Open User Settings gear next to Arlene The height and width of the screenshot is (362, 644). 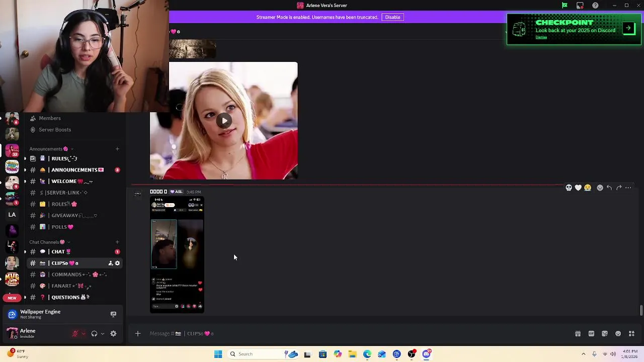(x=113, y=333)
